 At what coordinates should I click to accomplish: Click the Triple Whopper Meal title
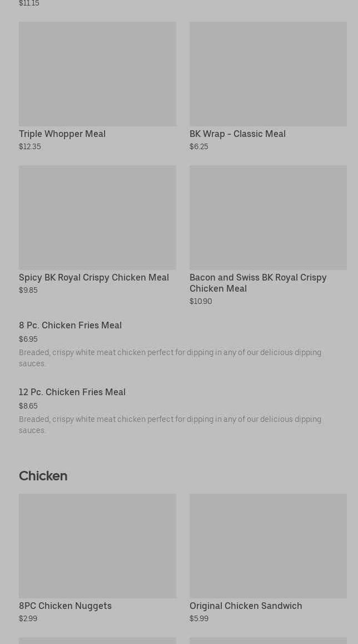[62, 134]
